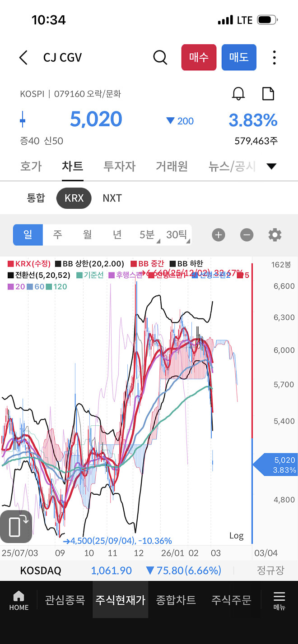Tap the rotate screen icon on chart
298x644 pixels.
click(16, 526)
